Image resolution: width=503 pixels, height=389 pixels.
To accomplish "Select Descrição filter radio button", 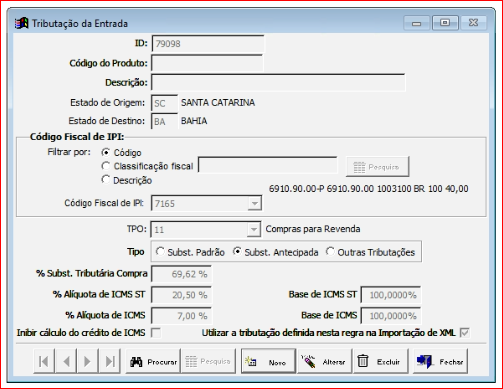I will tap(106, 180).
